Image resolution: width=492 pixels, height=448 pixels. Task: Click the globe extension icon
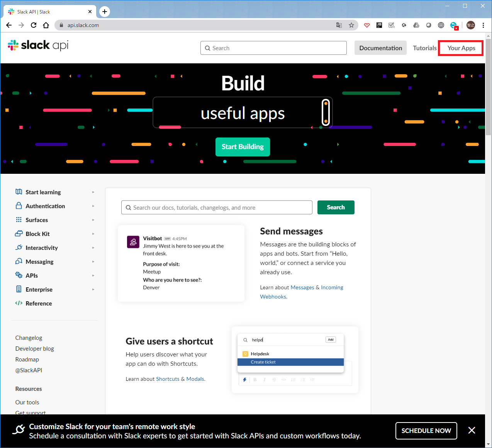click(x=441, y=25)
